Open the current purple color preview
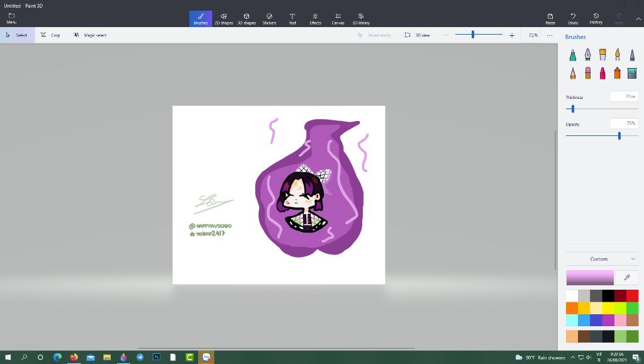Viewport: 644px width, 364px height. pos(590,278)
